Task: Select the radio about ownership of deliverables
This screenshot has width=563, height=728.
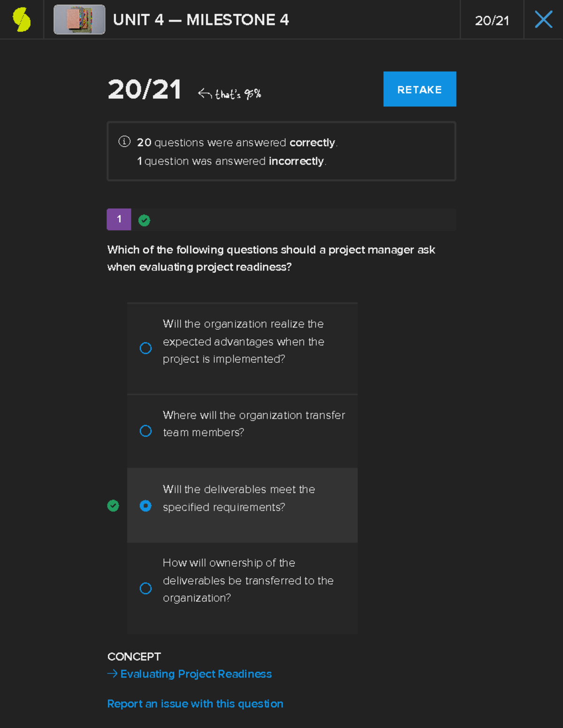Action: click(146, 589)
